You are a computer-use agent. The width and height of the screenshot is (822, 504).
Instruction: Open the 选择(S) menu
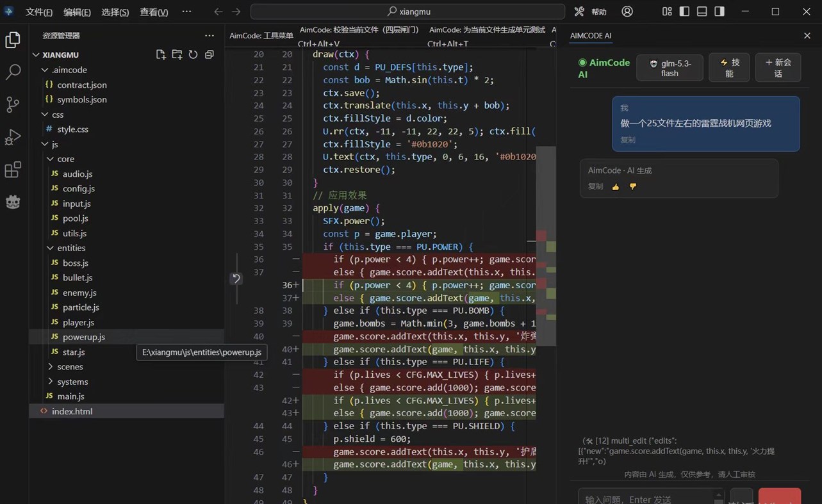click(x=115, y=12)
